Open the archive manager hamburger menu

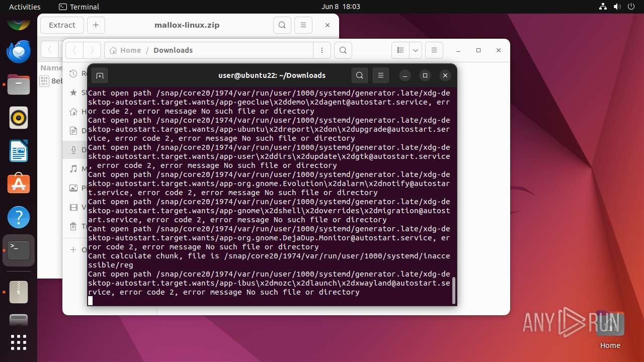[x=303, y=25]
